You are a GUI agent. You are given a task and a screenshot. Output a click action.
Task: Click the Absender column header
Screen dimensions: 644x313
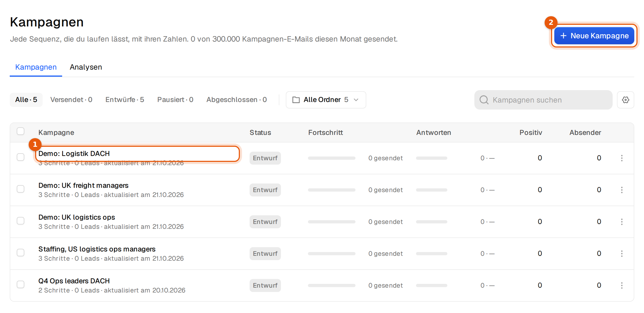click(585, 132)
